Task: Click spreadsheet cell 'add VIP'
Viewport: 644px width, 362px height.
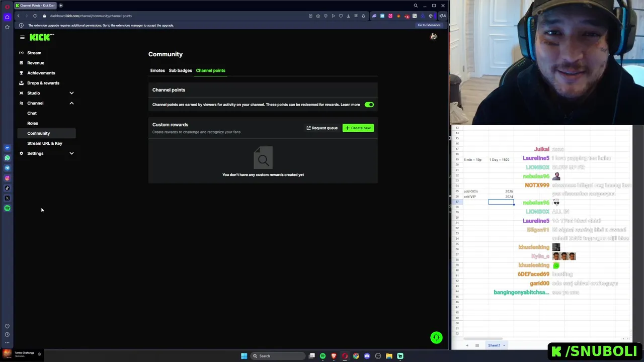Action: (475, 197)
